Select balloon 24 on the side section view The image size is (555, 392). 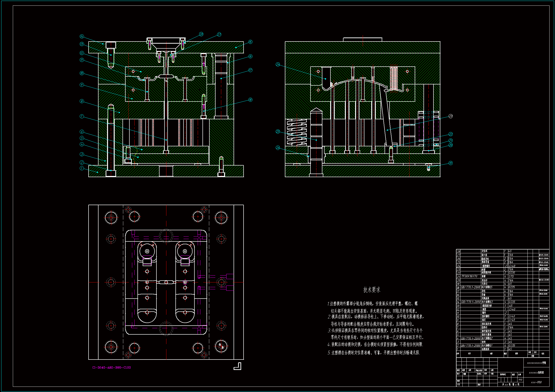pos(278,65)
